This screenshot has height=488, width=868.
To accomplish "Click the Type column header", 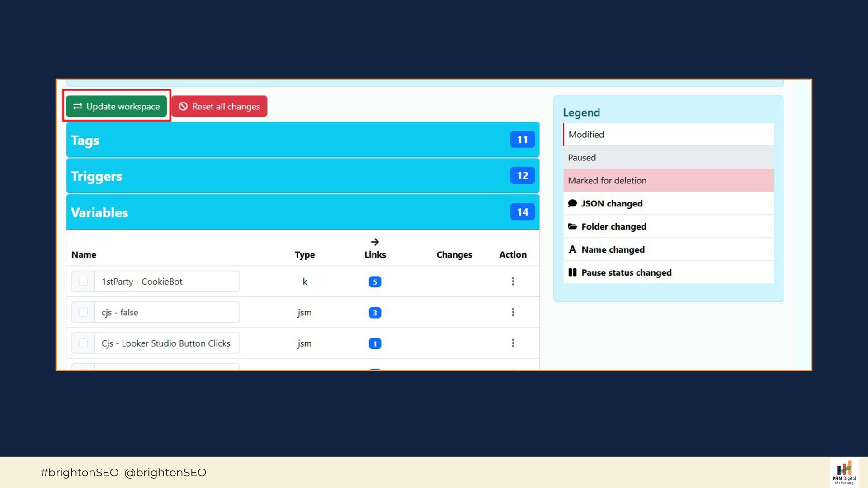I will (304, 254).
